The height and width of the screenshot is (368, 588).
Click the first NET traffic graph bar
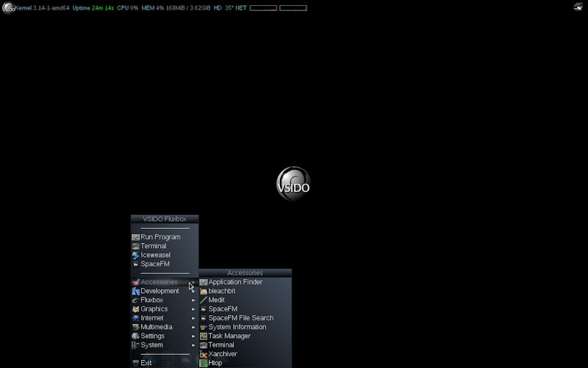click(x=263, y=8)
